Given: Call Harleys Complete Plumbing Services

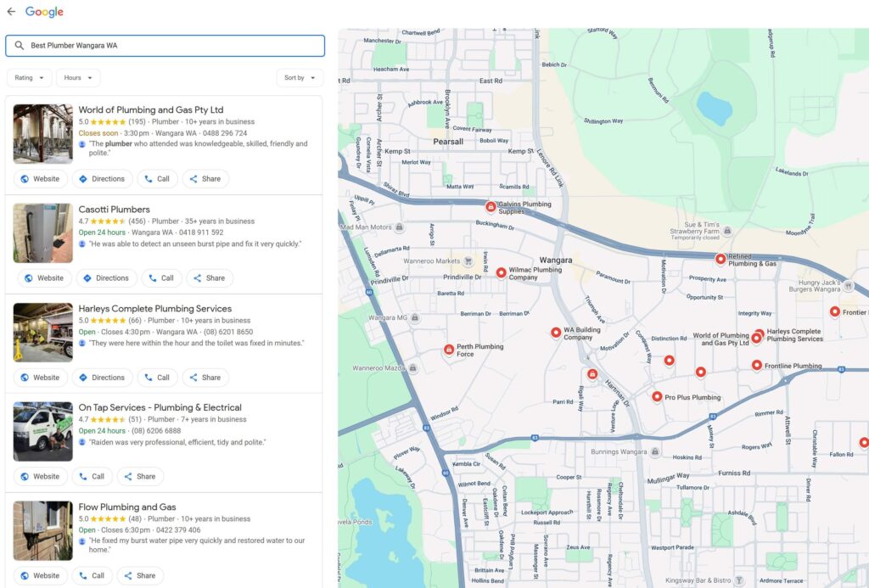Looking at the screenshot, I should [x=156, y=378].
